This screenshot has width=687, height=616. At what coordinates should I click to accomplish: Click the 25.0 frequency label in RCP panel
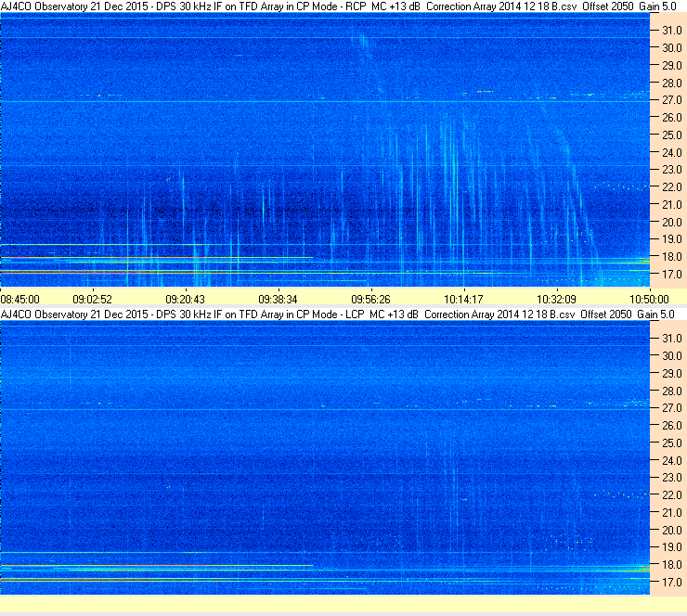coord(672,135)
